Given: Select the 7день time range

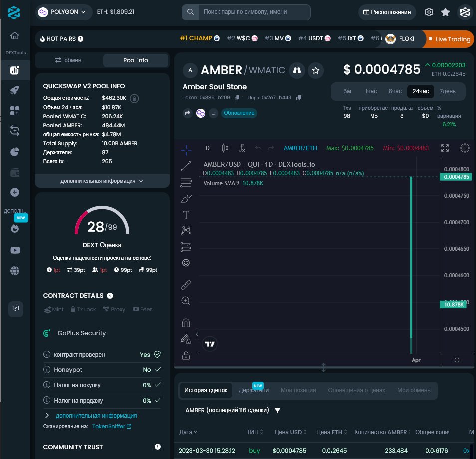Looking at the screenshot, I should (447, 91).
